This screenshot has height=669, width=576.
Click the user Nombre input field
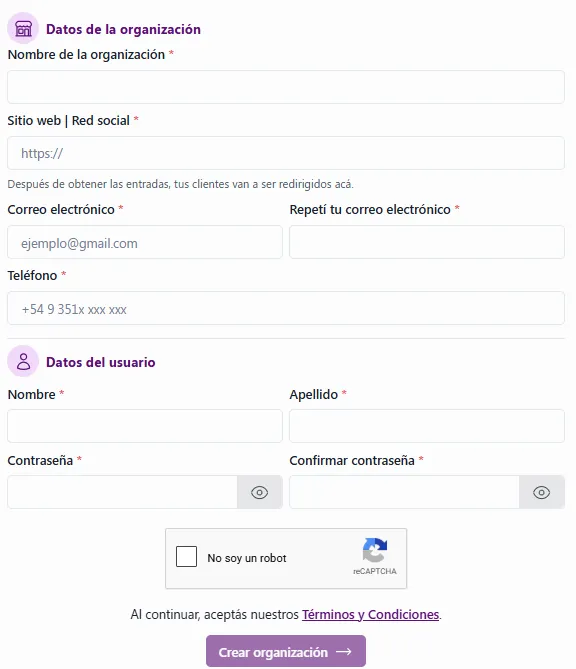pos(145,426)
